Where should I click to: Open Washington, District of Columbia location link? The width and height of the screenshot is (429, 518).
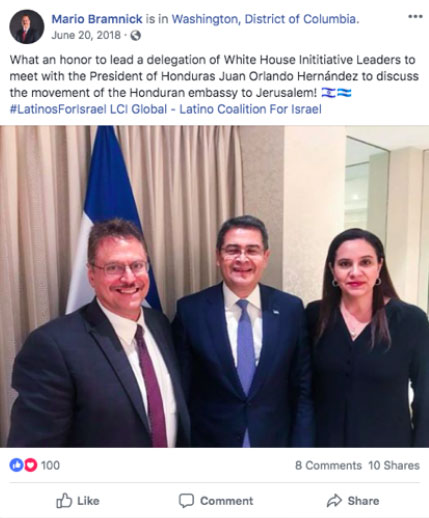tap(263, 19)
